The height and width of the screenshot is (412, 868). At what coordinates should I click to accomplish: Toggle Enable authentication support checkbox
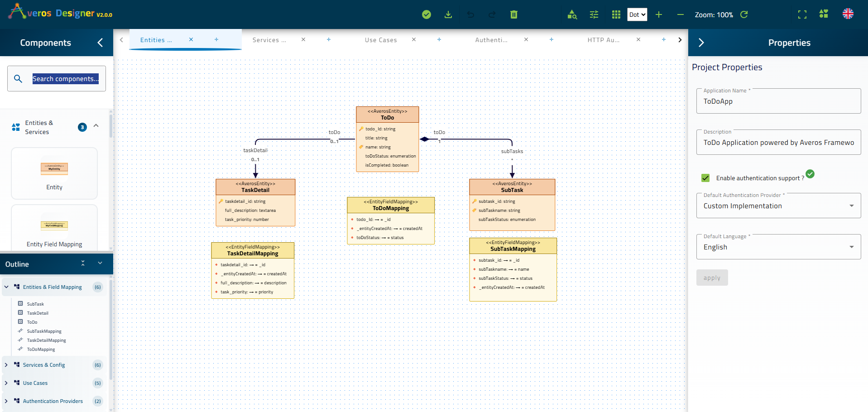pos(705,178)
